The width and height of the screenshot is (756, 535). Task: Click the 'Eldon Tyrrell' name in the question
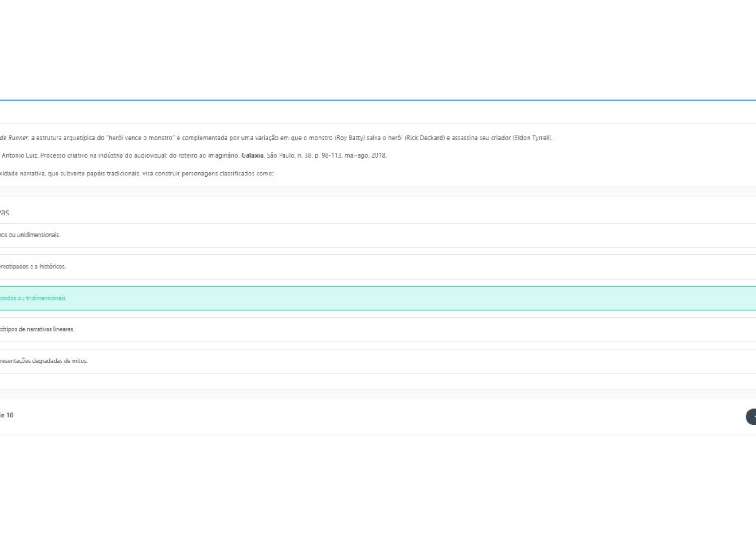pyautogui.click(x=532, y=138)
